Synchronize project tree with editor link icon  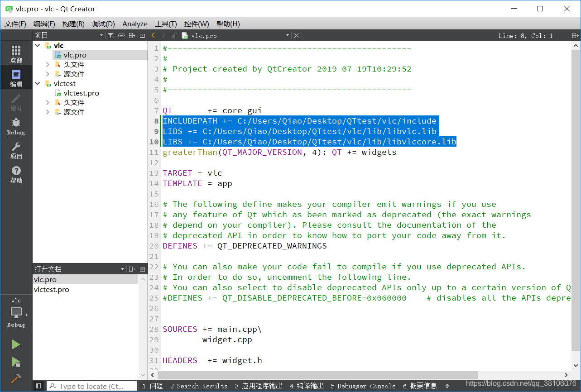pos(121,35)
